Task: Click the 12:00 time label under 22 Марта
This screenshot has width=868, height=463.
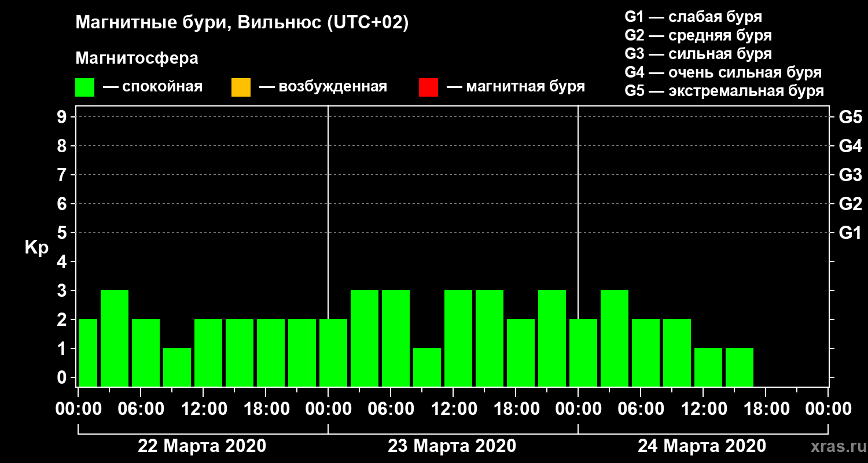Action: click(204, 409)
